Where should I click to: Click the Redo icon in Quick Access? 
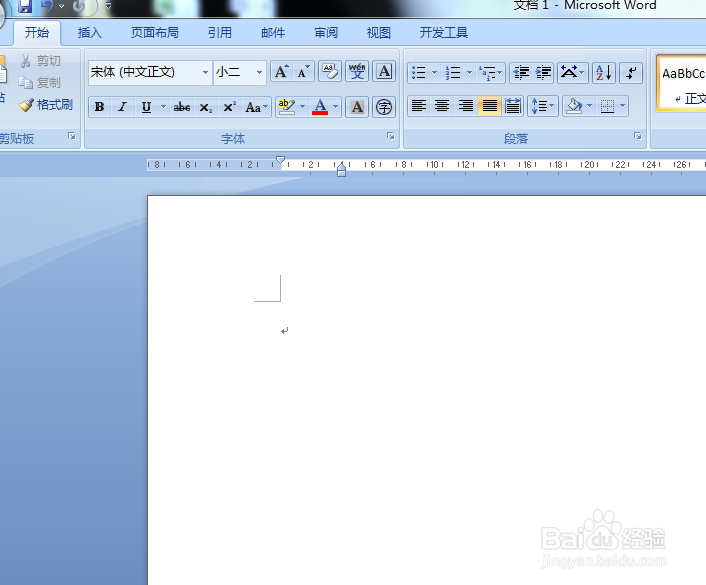click(79, 6)
